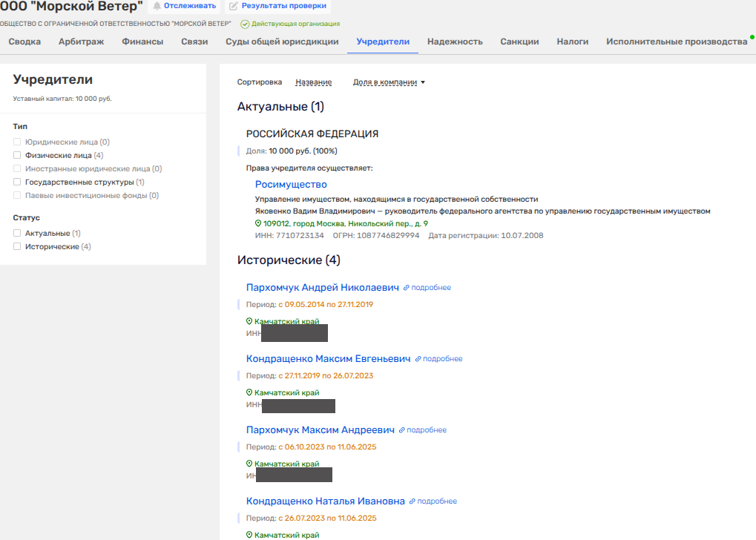This screenshot has height=540, width=756.
Task: Click the pencil icon in Результаты проверки
Action: (x=234, y=6)
